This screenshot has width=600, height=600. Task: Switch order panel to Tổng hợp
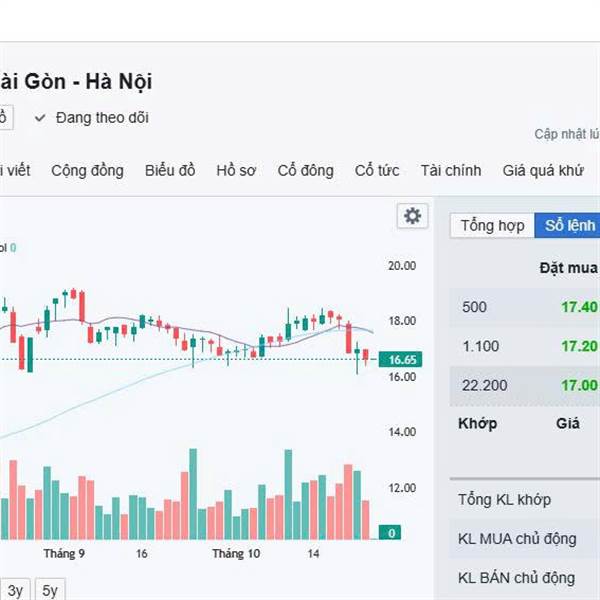(492, 225)
